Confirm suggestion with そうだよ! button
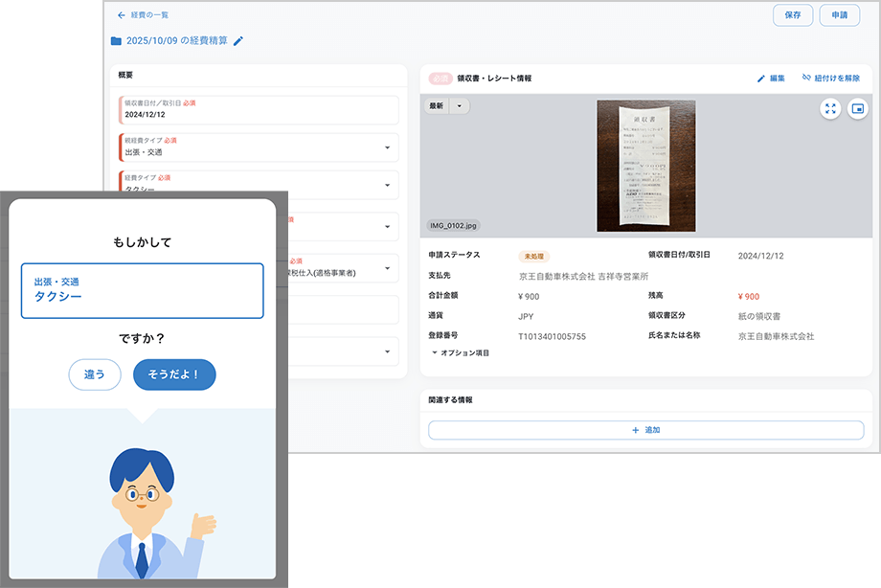This screenshot has width=881, height=588. (174, 374)
